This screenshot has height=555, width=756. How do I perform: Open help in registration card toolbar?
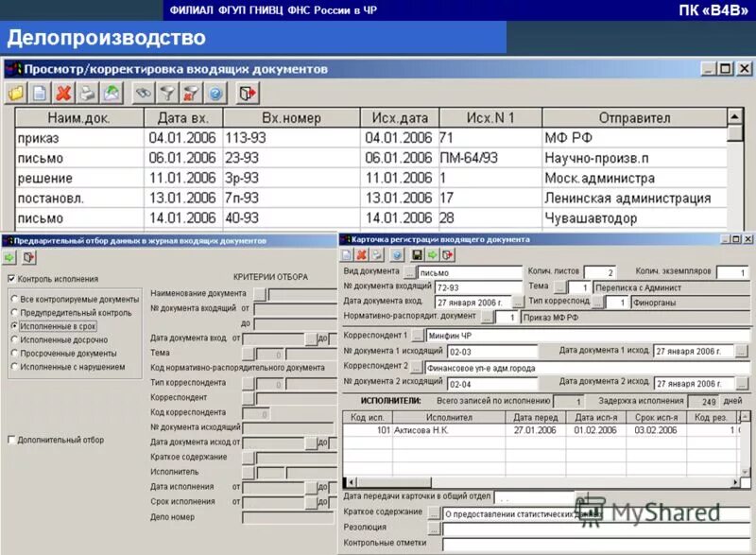coord(397,254)
